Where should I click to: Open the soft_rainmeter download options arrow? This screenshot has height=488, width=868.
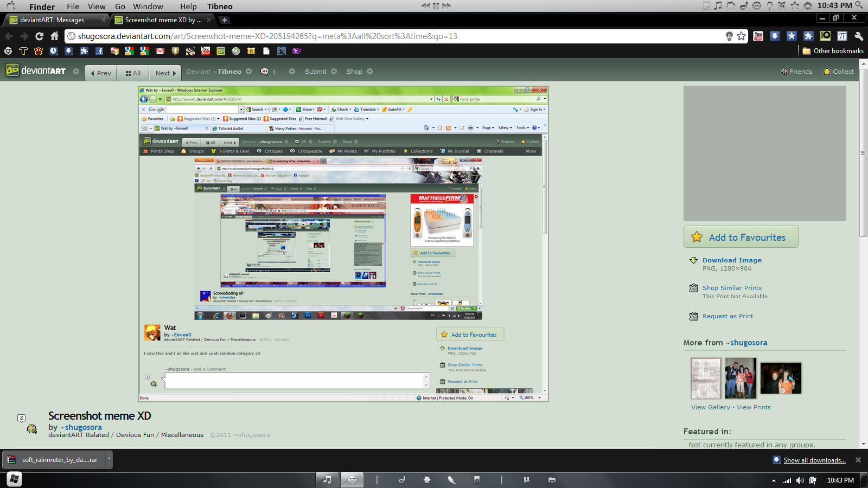coord(109,459)
